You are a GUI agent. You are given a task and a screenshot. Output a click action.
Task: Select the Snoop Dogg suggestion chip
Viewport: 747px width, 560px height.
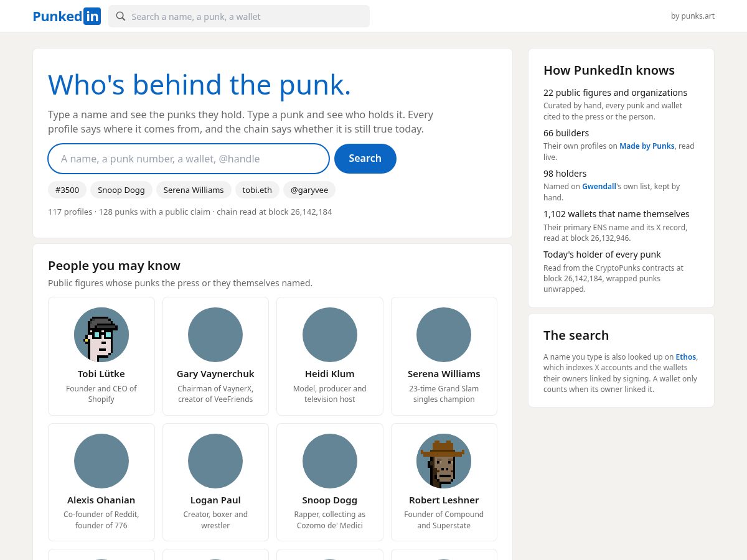121,190
